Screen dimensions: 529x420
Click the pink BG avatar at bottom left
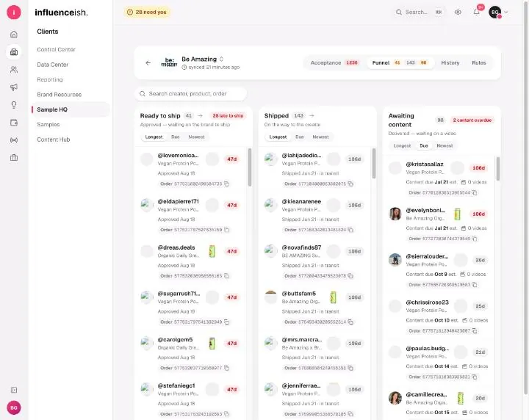(x=14, y=408)
